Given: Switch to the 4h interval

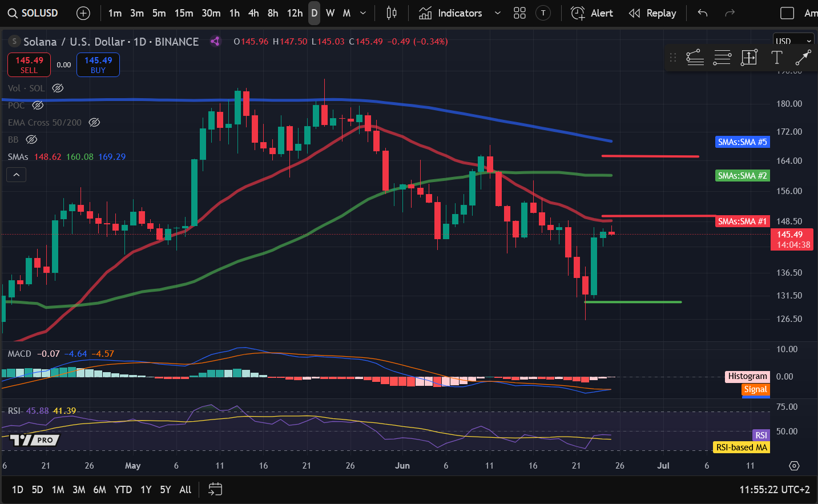Looking at the screenshot, I should (x=254, y=13).
